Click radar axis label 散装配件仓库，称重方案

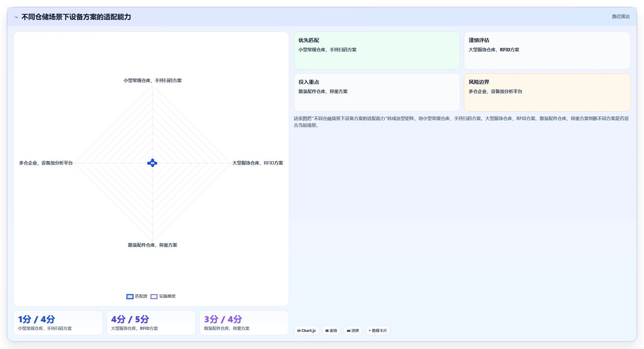pos(152,245)
